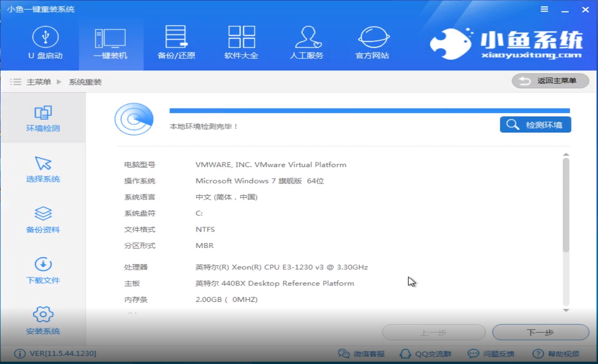The height and width of the screenshot is (364, 598).
Task: Watch the 帮助视频 help video
Action: pyautogui.click(x=555, y=353)
